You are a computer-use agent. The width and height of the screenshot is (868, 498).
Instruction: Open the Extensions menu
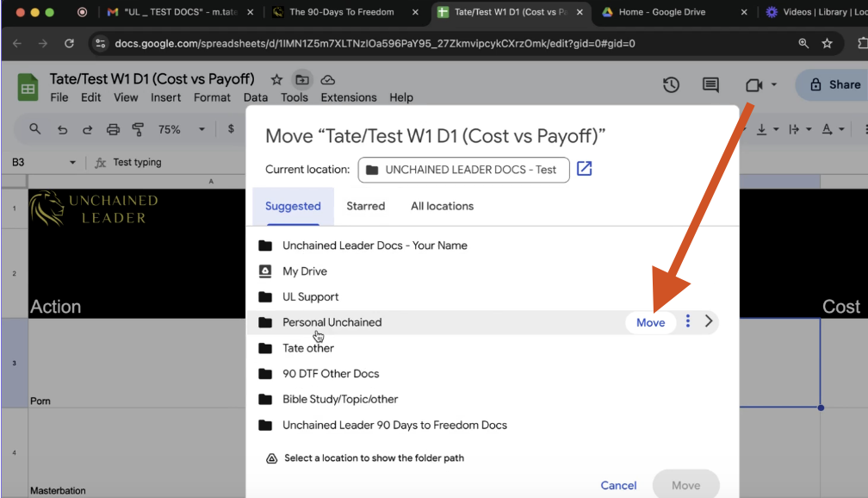349,97
